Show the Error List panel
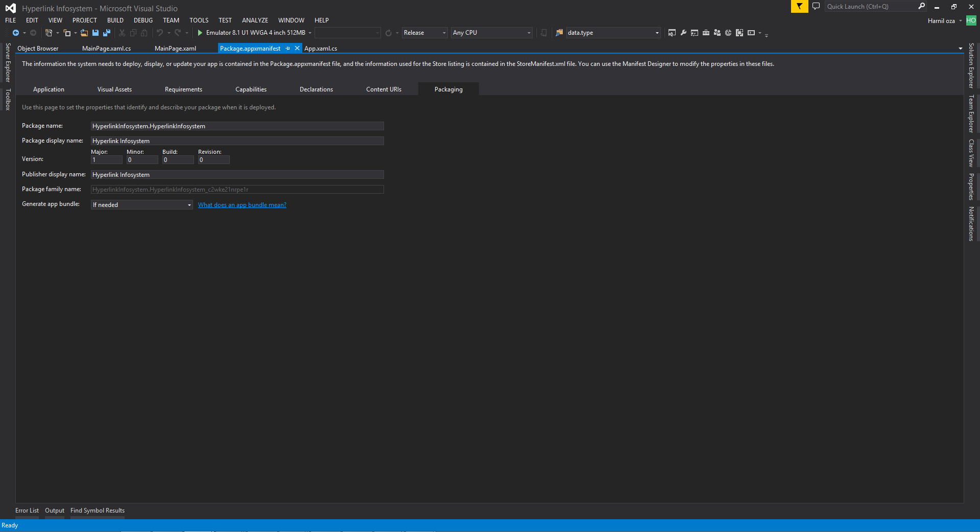The width and height of the screenshot is (980, 532). (x=27, y=511)
